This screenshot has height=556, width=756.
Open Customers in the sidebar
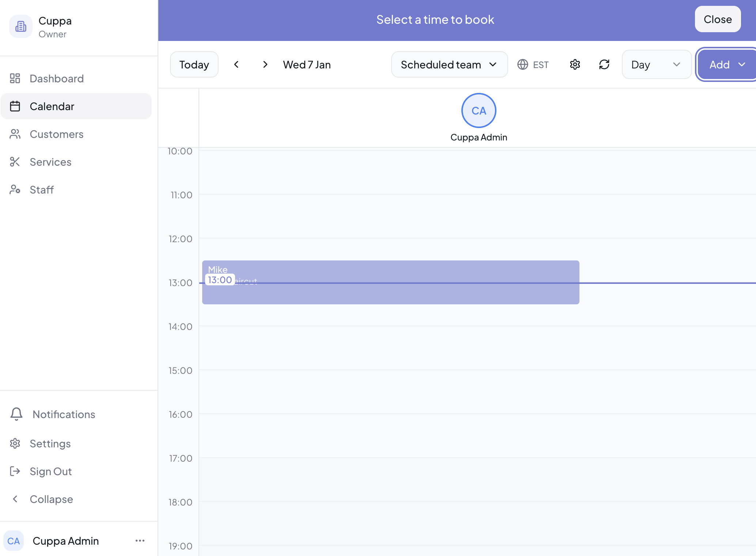56,134
